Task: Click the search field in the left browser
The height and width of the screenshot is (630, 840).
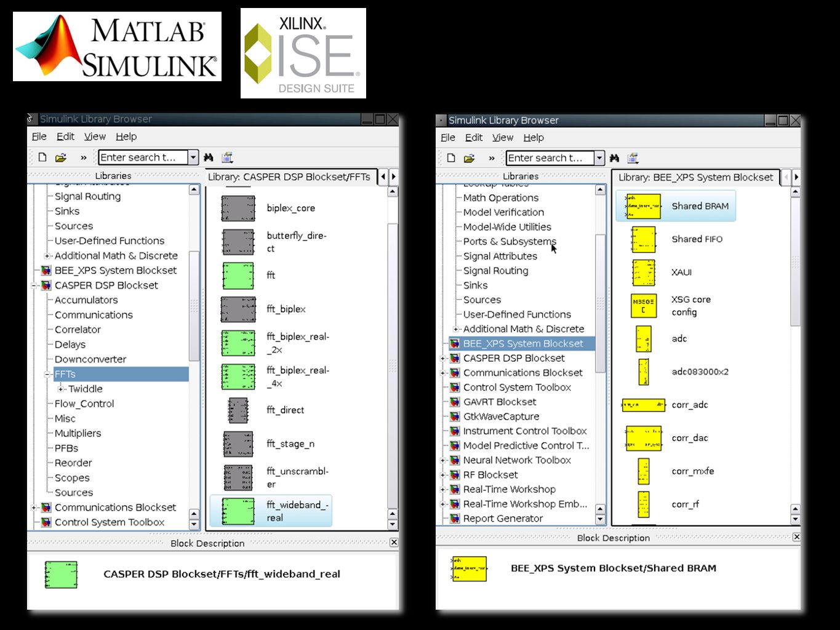Action: tap(143, 157)
